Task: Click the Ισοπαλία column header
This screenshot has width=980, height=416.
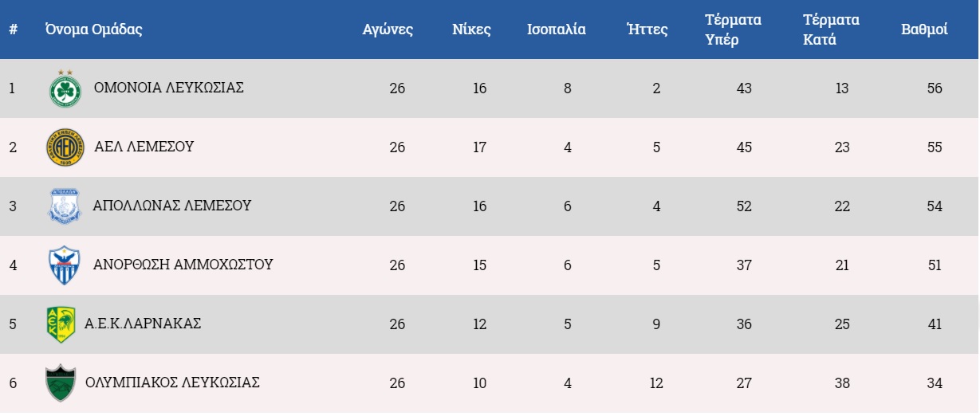Action: tap(557, 30)
